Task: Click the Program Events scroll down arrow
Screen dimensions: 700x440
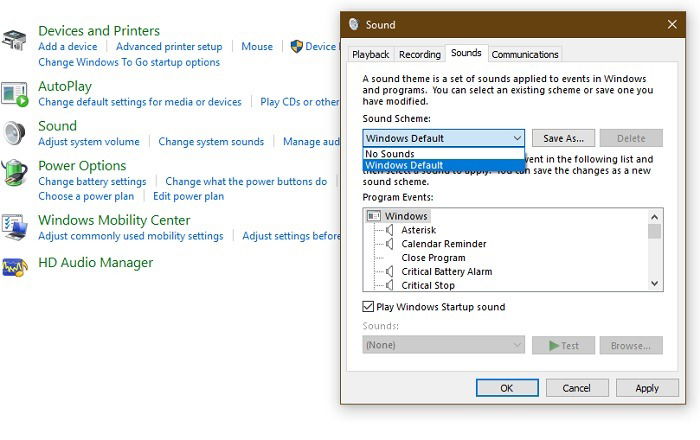Action: pos(654,283)
